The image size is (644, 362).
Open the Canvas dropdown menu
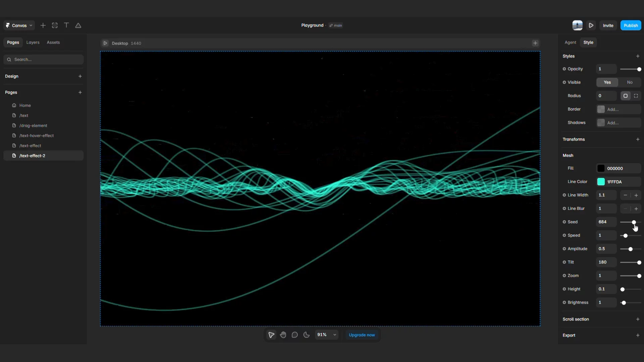point(19,25)
